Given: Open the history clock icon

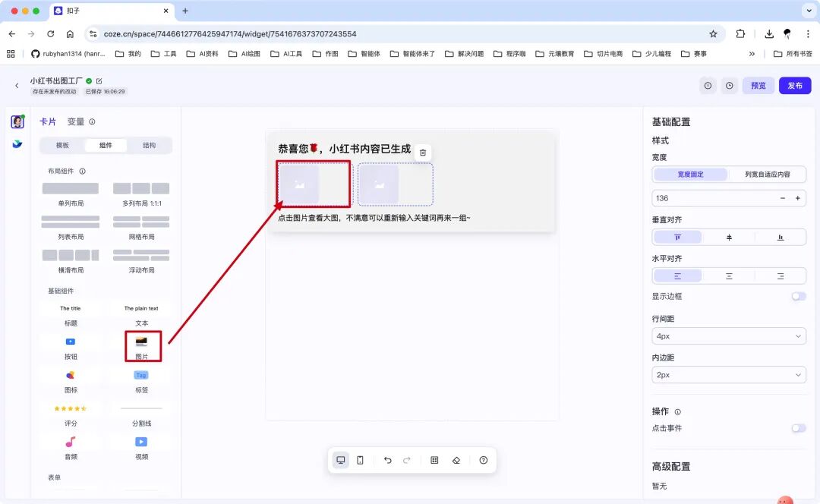Looking at the screenshot, I should click(729, 86).
